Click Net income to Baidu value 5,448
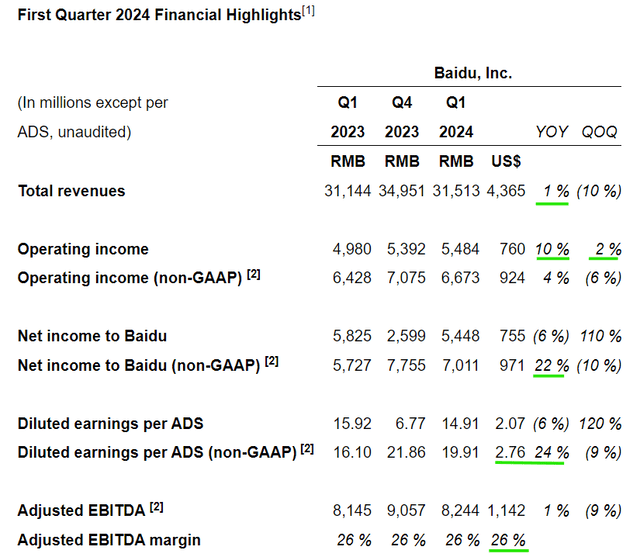This screenshot has height=557, width=640. point(460,336)
